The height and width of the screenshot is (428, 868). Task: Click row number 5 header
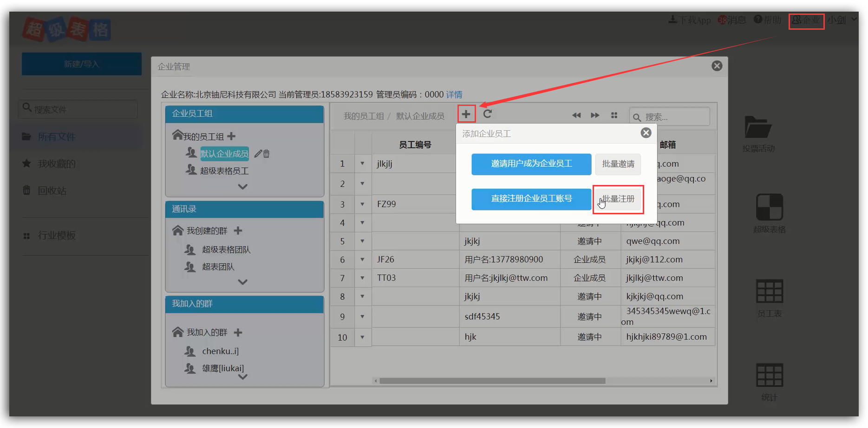pos(342,241)
